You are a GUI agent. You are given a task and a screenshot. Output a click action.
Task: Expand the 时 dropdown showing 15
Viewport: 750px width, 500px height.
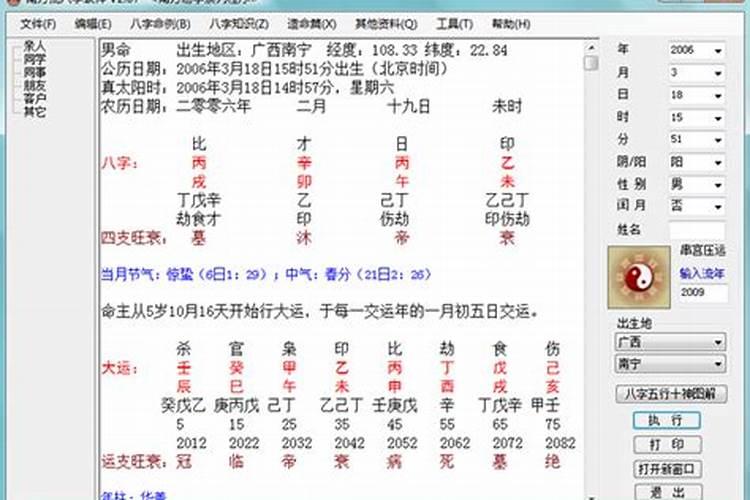[x=717, y=118]
